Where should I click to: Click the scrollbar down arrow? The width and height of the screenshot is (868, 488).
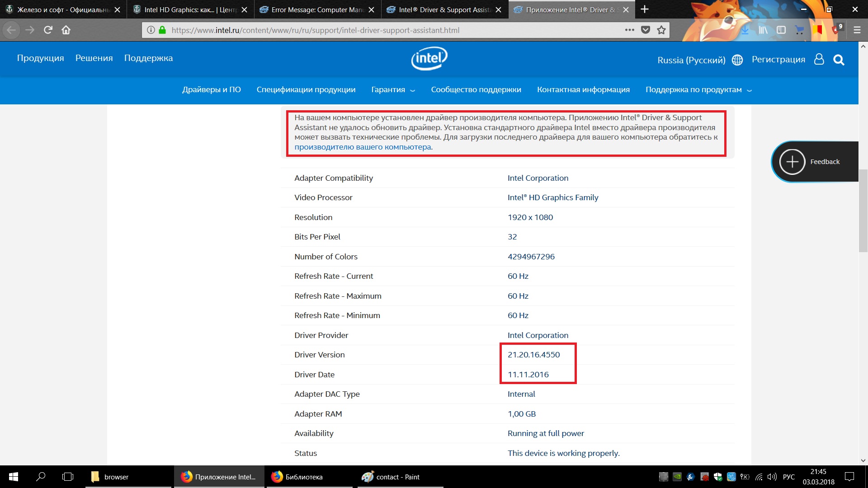click(x=863, y=460)
